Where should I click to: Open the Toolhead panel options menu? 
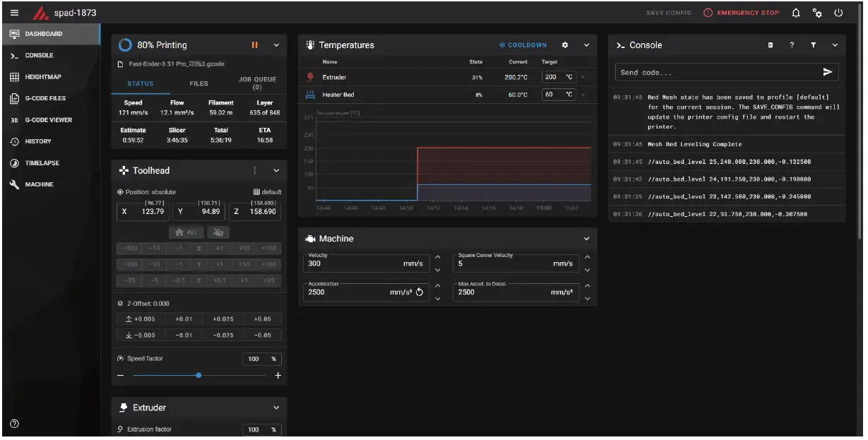(x=256, y=170)
